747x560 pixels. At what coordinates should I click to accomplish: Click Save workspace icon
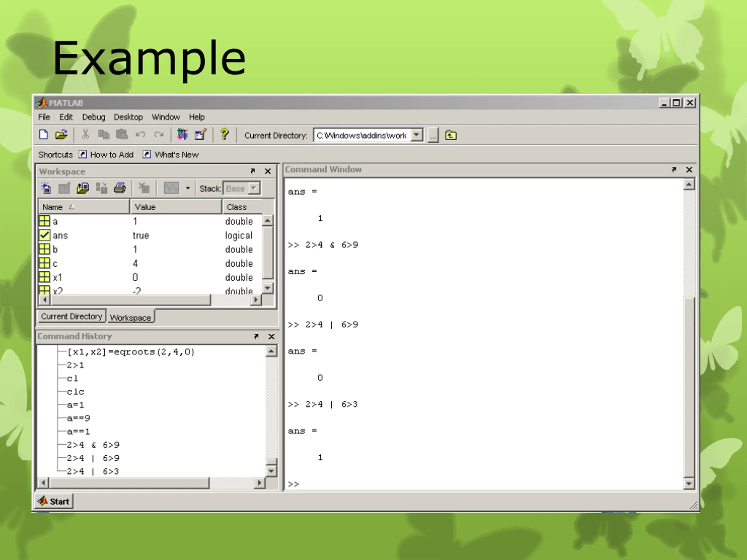pyautogui.click(x=101, y=188)
